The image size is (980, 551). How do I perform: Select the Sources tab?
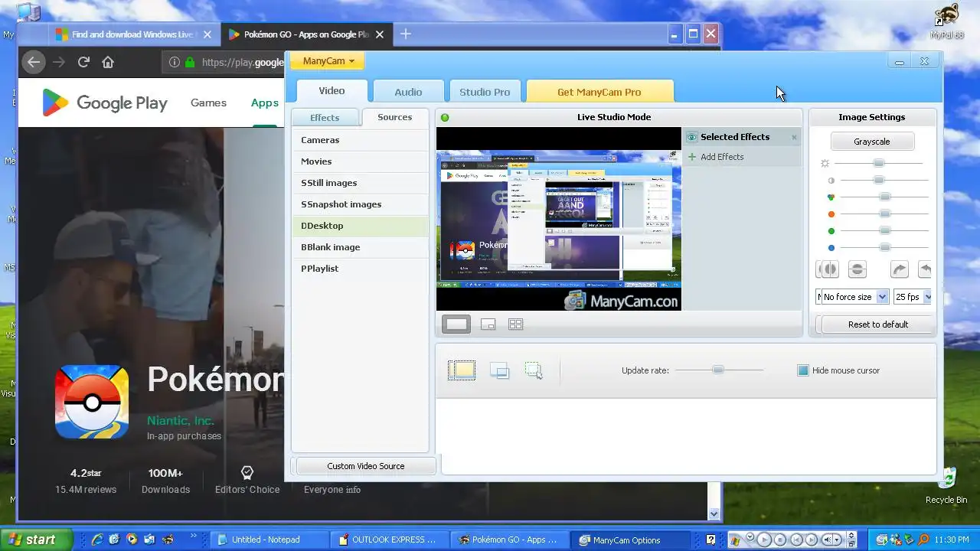395,117
